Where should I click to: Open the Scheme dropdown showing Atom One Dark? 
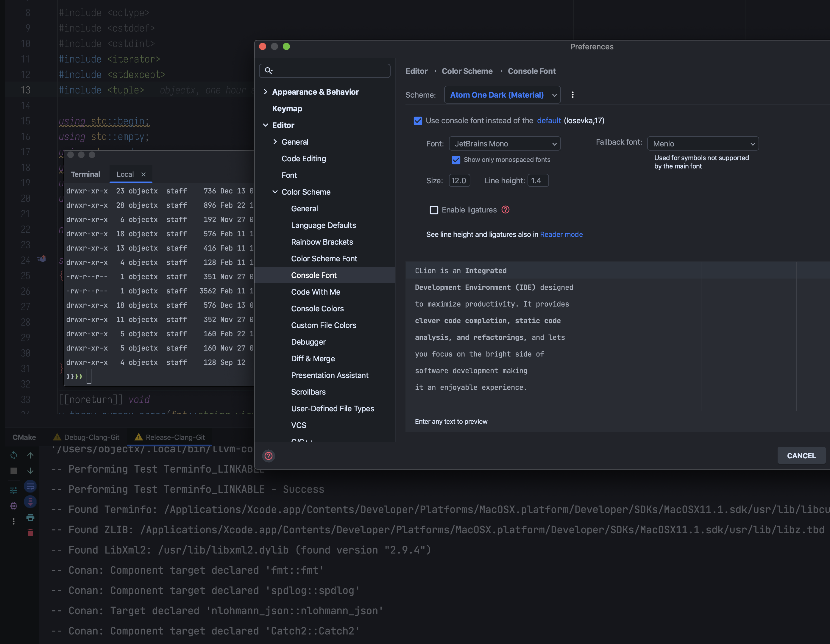(x=502, y=95)
